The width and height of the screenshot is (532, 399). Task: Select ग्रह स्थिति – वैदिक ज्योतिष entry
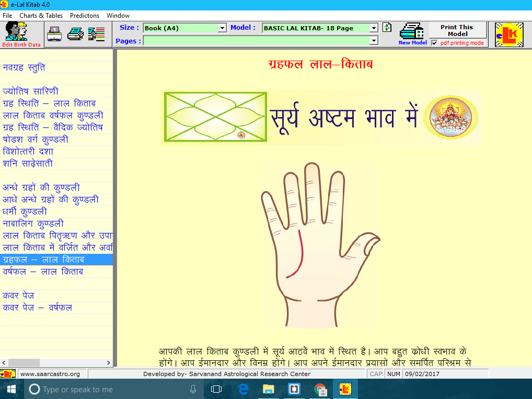[53, 127]
